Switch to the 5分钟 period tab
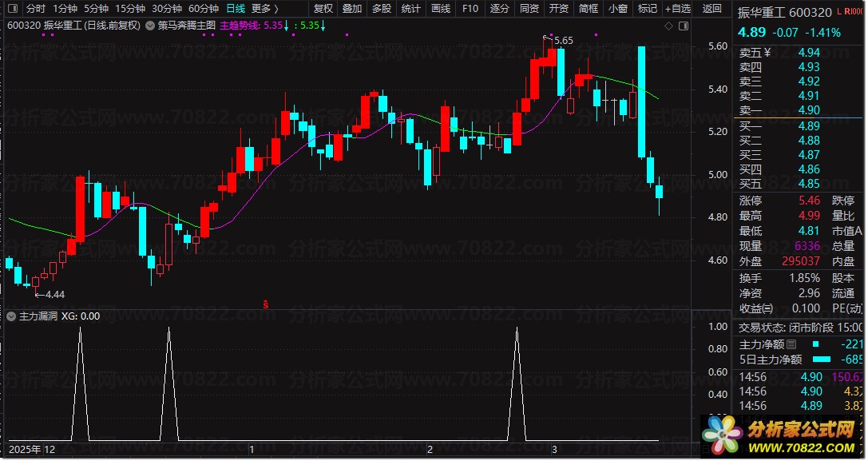Screen dimensions: 868x461 tap(97, 8)
